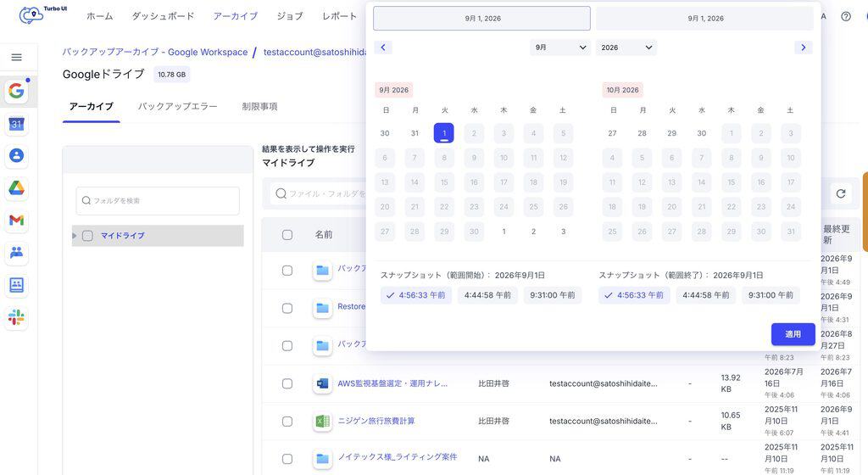Open the ホーム menu
Image resolution: width=868 pixels, height=475 pixels.
100,16
